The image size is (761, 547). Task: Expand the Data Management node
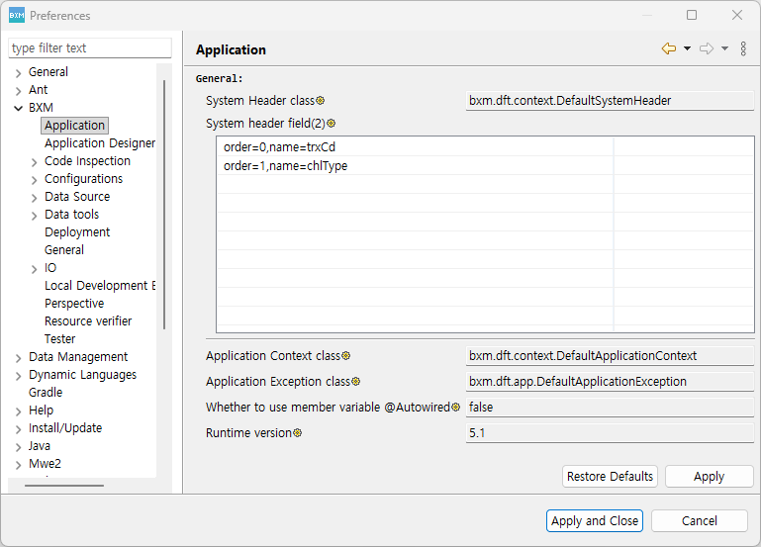pyautogui.click(x=18, y=358)
